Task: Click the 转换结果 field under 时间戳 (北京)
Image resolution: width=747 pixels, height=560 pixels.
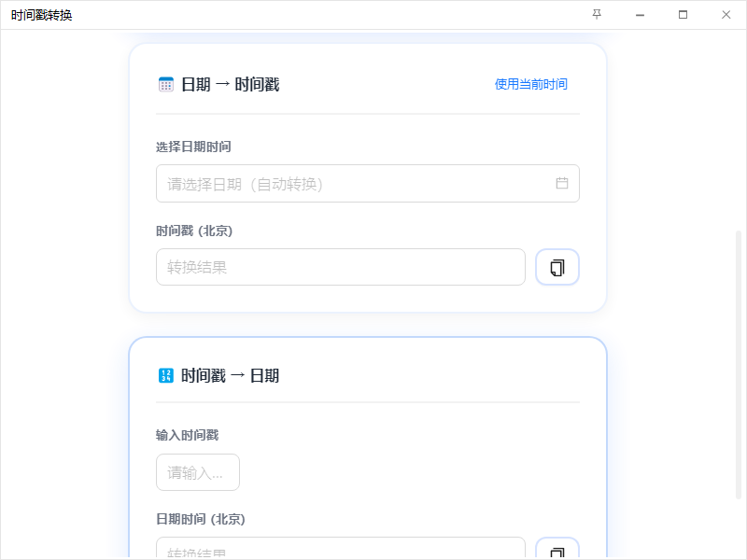Action: (341, 267)
